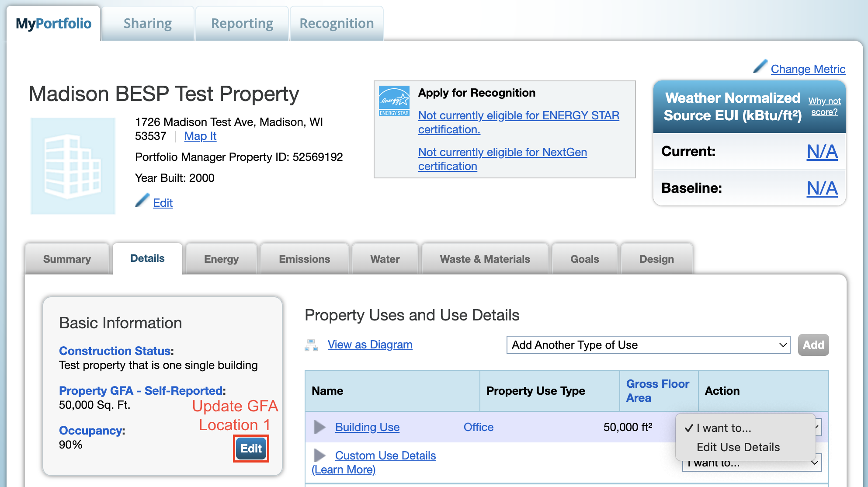The image size is (868, 487).
Task: Choose Edit Use Details from the menu
Action: pos(738,447)
